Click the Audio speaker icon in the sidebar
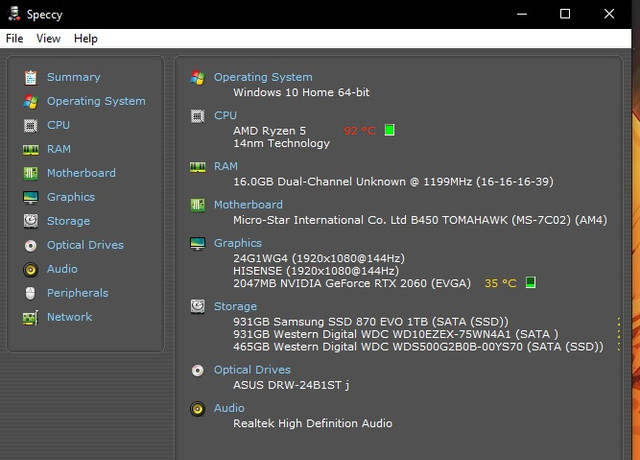This screenshot has height=460, width=640. point(31,269)
